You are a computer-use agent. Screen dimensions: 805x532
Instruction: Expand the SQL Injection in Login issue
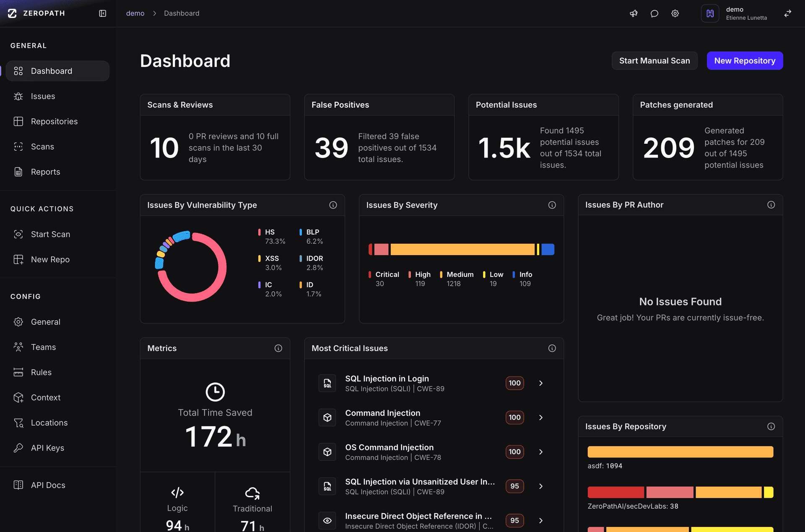click(540, 383)
